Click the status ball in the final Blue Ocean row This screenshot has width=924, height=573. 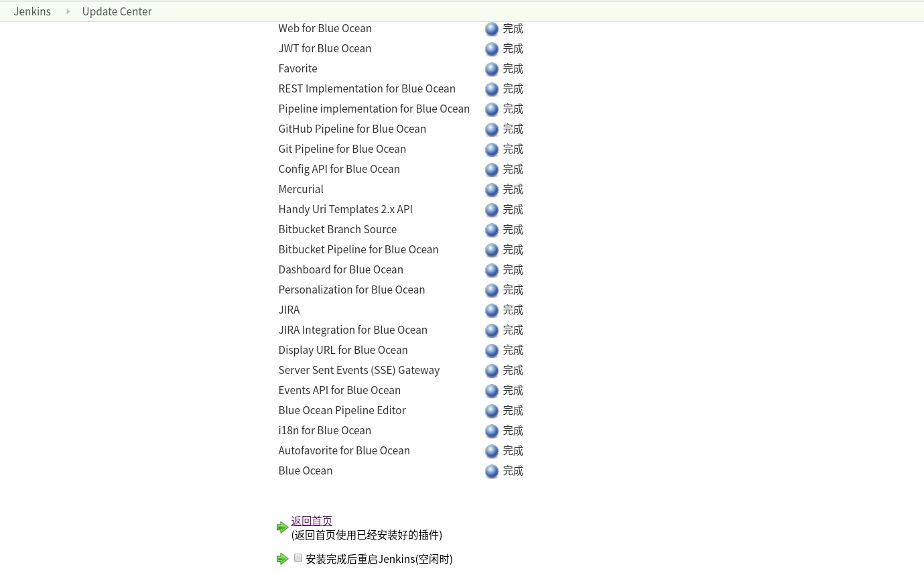(492, 471)
